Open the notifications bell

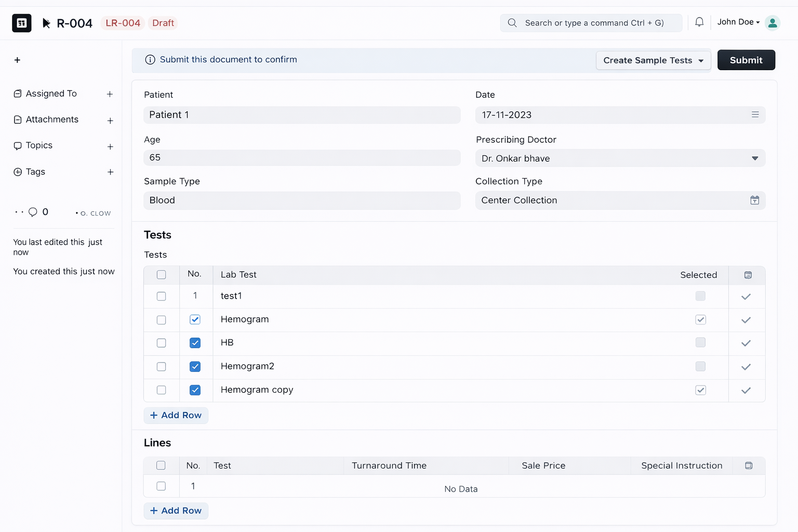pos(699,22)
